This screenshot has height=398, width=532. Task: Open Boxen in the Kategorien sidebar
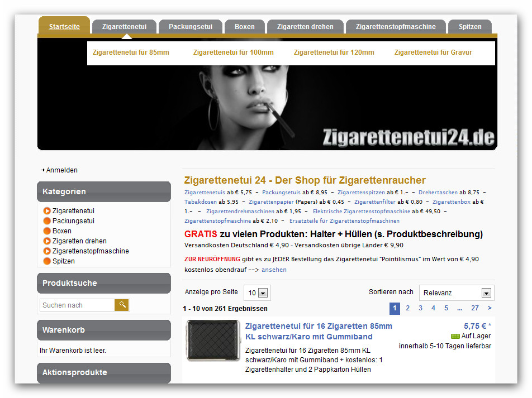click(61, 231)
